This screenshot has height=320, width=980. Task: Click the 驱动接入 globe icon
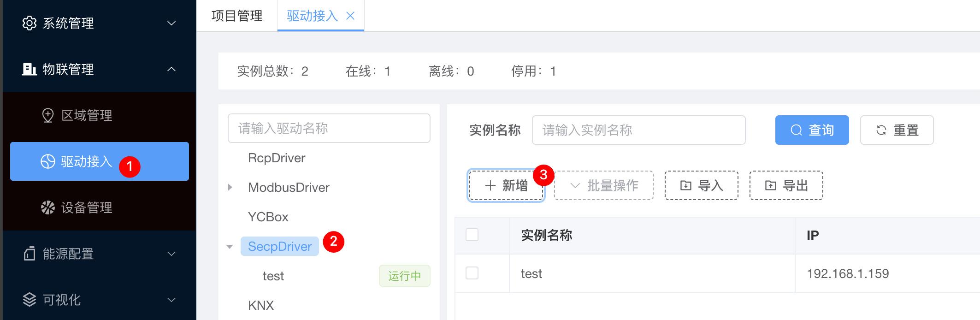tap(48, 161)
